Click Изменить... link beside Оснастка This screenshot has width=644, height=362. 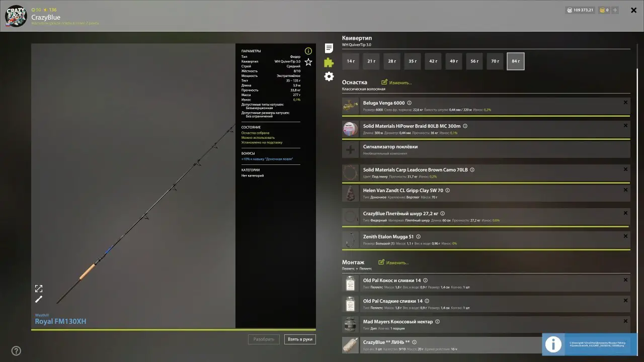click(x=400, y=82)
